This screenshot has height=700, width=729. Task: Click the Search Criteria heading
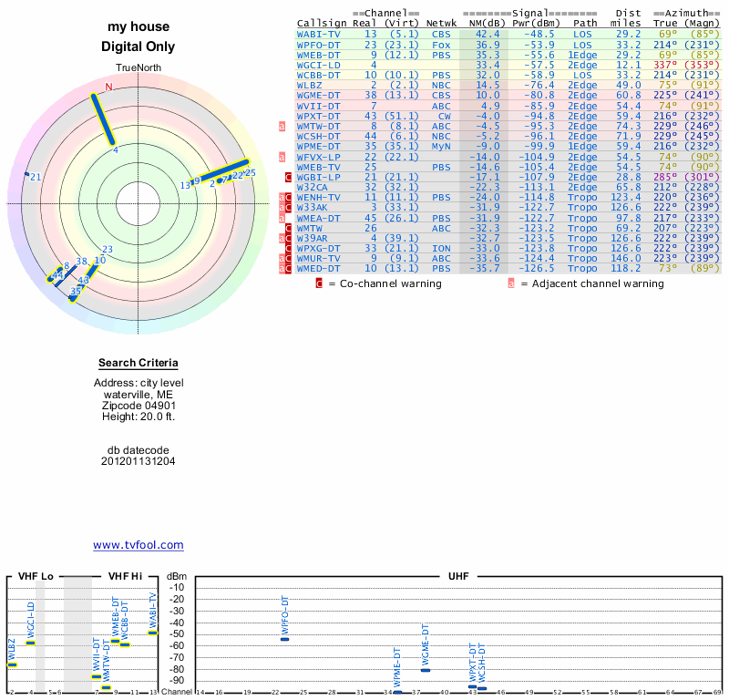139,364
